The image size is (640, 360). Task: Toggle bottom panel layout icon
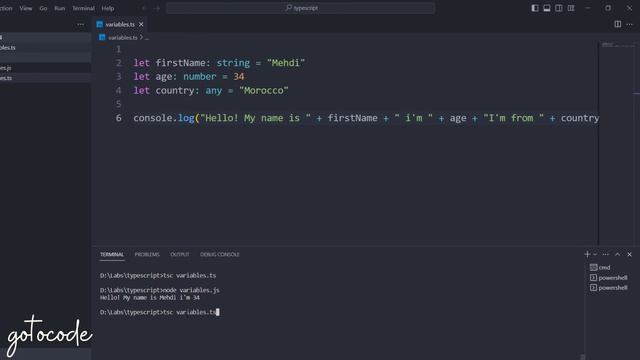547,8
